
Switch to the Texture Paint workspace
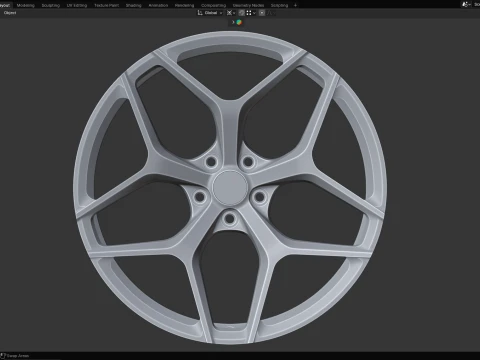pos(106,5)
